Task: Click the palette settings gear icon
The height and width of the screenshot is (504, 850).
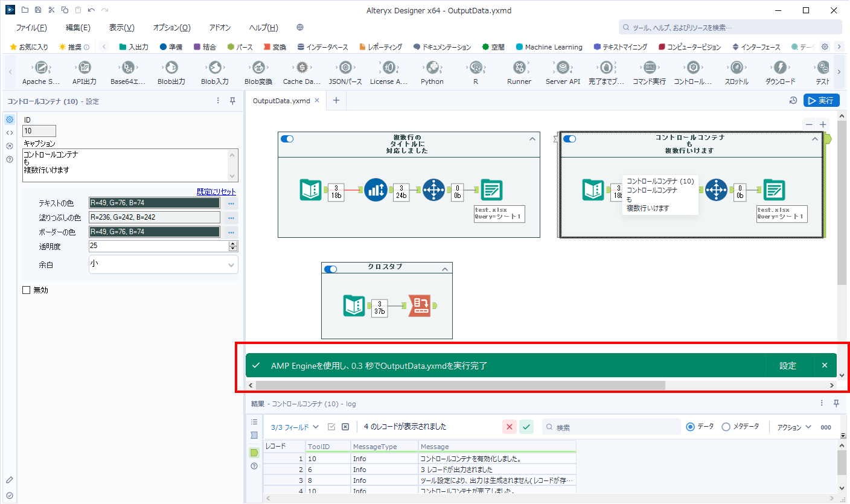Action: click(x=825, y=46)
